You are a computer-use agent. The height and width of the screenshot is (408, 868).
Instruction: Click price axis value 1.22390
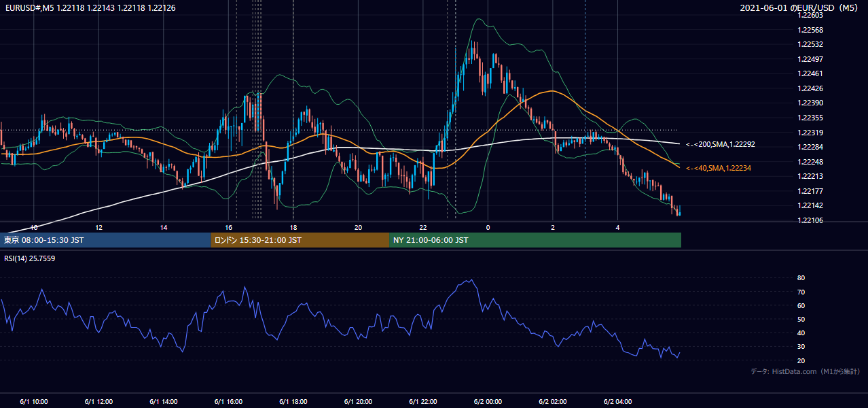pos(810,103)
